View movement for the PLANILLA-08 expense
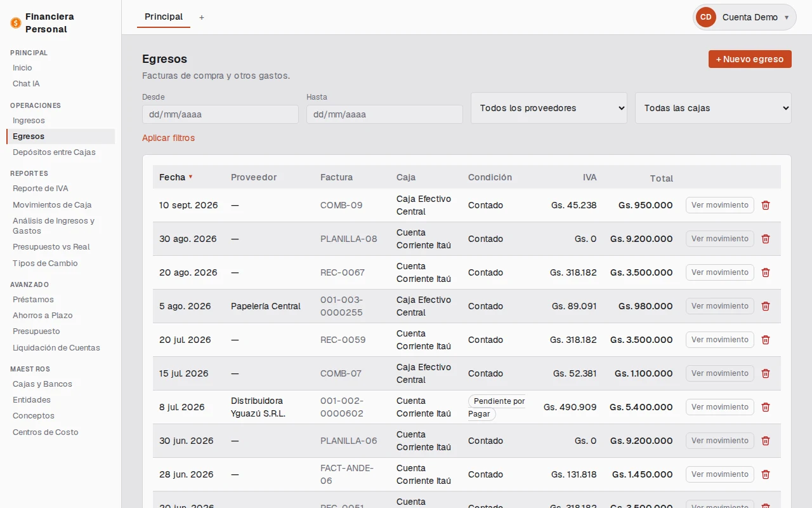 719,239
